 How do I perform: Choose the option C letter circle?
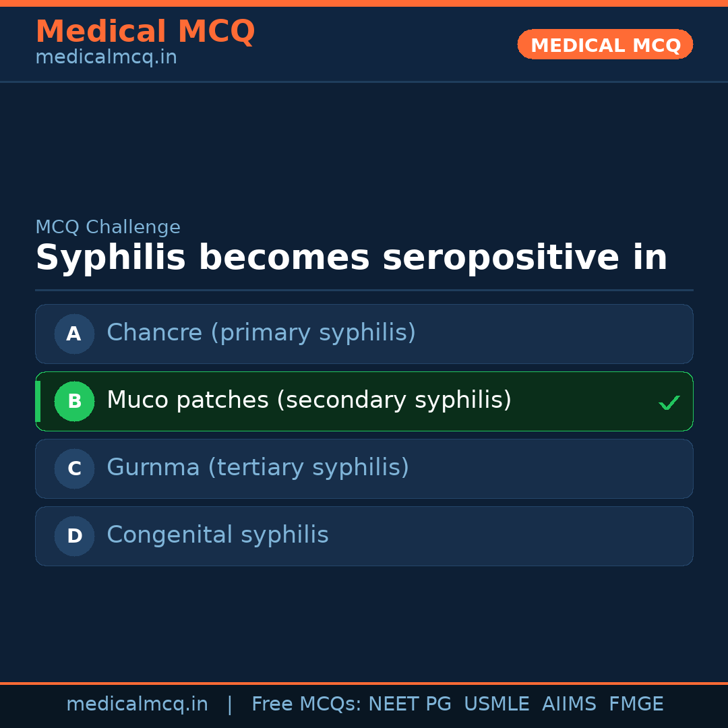74,468
